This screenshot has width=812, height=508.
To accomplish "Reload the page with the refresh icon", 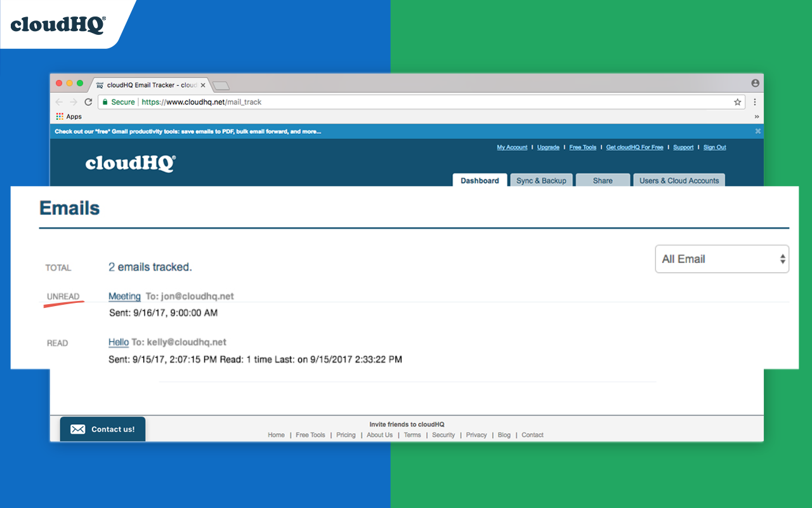I will [x=88, y=102].
